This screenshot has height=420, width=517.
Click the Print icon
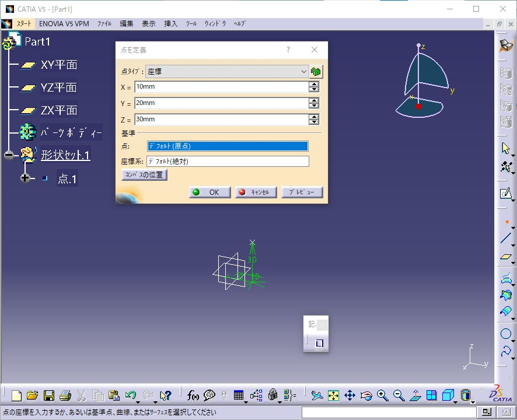(65, 395)
